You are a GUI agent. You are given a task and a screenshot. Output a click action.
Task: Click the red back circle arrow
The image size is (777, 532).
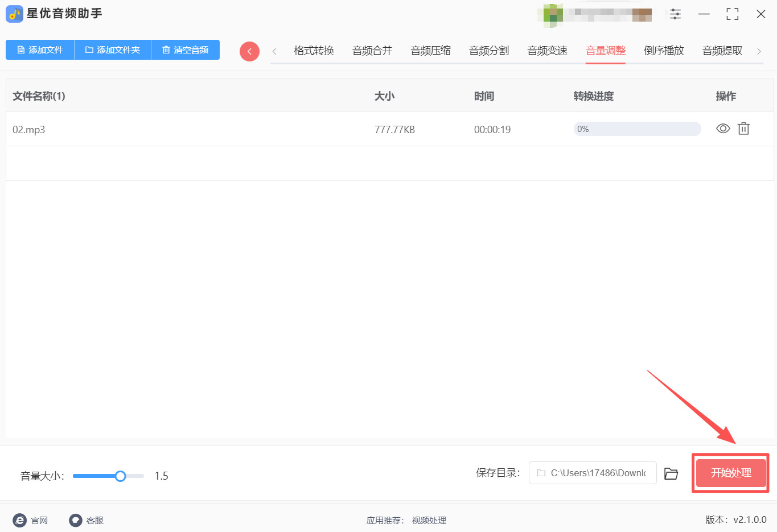pos(249,51)
